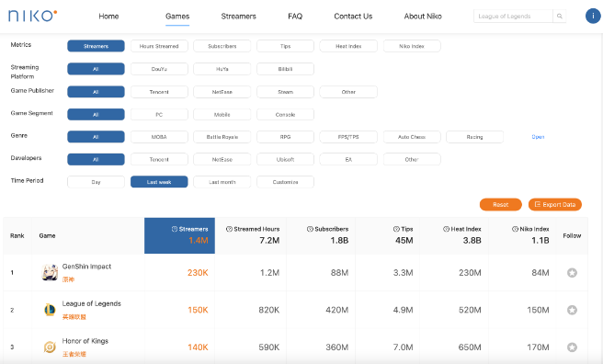The height and width of the screenshot is (364, 603).
Task: Click the Niko logo
Action: point(33,16)
